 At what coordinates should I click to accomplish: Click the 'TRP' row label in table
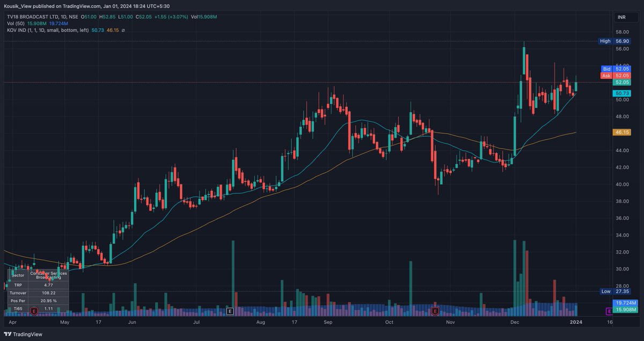pyautogui.click(x=18, y=285)
